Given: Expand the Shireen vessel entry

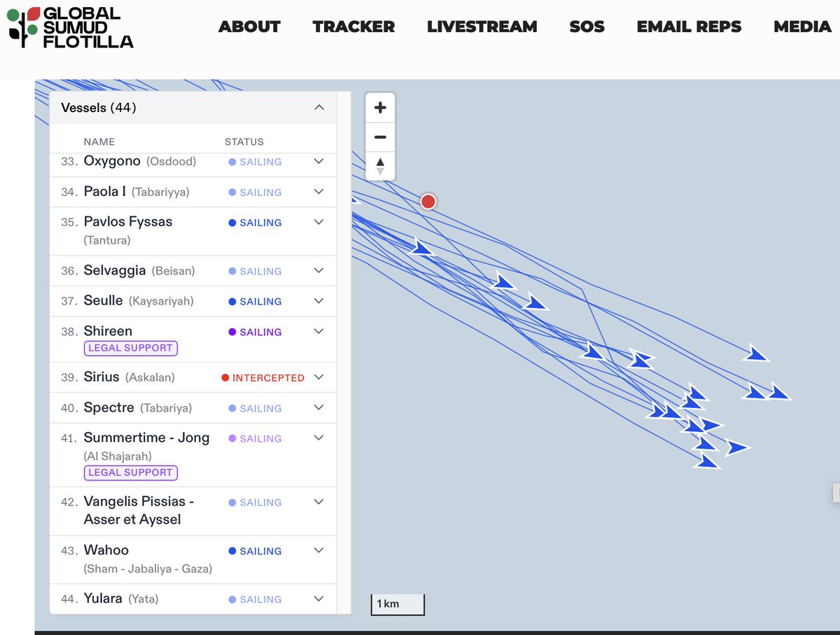Looking at the screenshot, I should pos(318,331).
